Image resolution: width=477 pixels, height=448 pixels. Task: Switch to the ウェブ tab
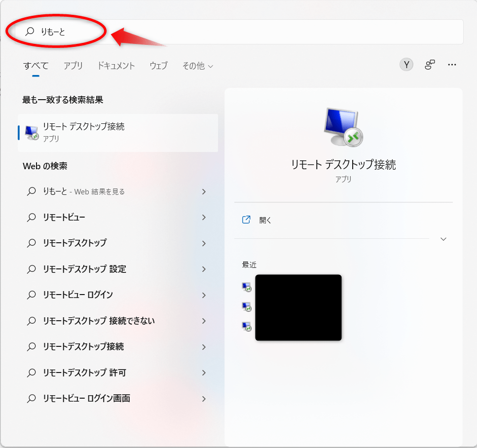coord(158,66)
